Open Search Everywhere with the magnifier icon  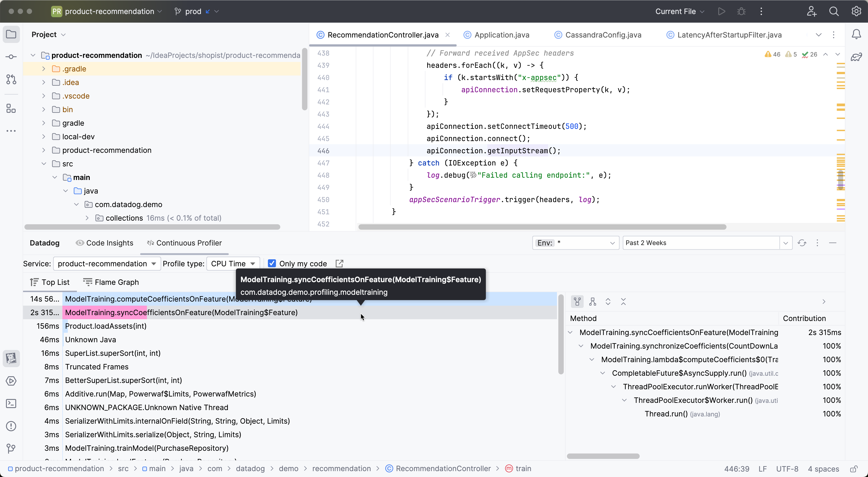point(834,11)
